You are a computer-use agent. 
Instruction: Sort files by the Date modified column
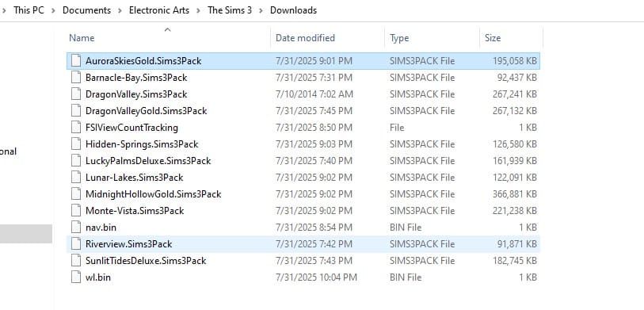point(305,38)
